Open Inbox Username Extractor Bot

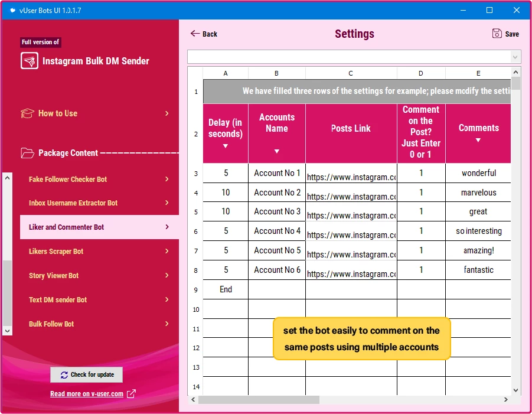click(x=99, y=203)
